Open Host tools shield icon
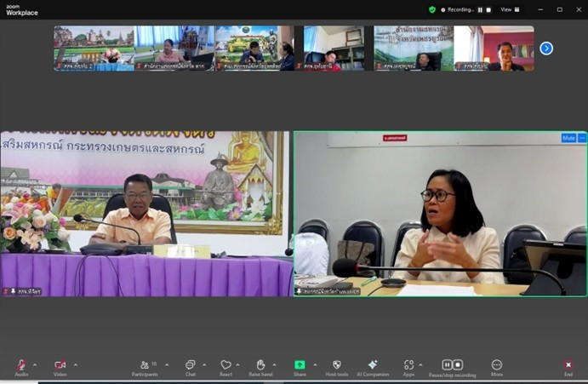The width and height of the screenshot is (588, 384). point(337,365)
